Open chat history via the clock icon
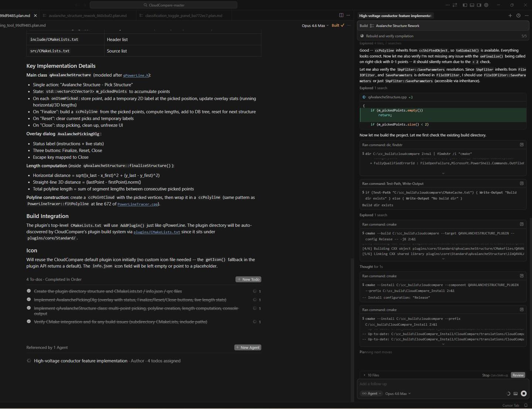This screenshot has width=532, height=409. pyautogui.click(x=518, y=16)
